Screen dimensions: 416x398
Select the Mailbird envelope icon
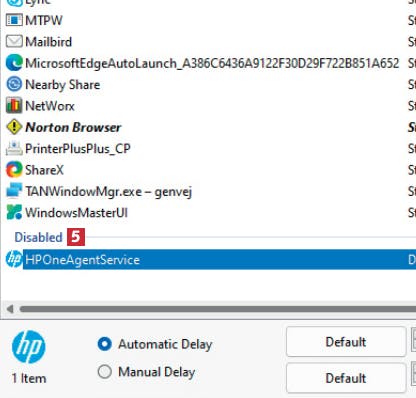(14, 42)
